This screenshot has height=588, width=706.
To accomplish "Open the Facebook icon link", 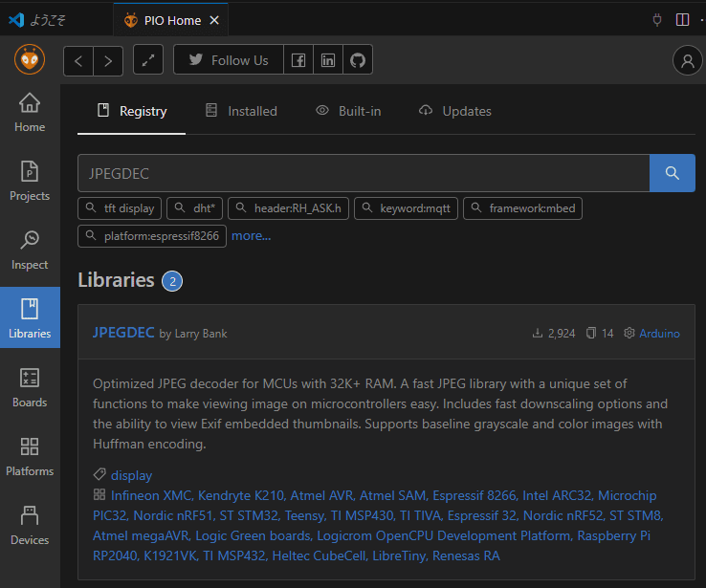I will point(298,60).
